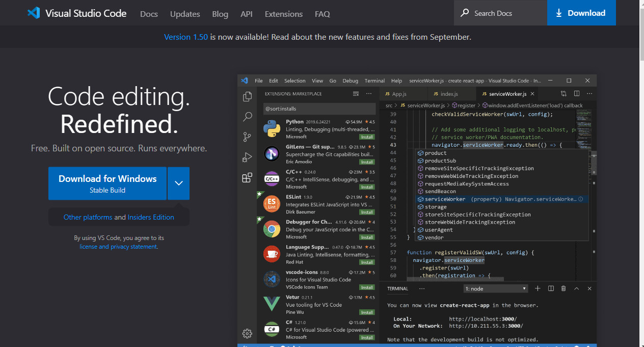Image resolution: width=644 pixels, height=347 pixels.
Task: Open Blog from navigation
Action: (220, 14)
